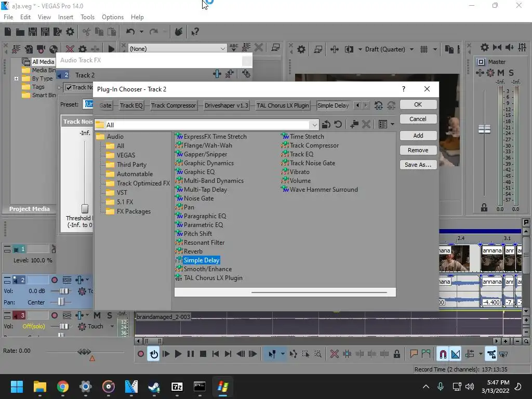Click the preview overlays grid icon

pos(424,49)
